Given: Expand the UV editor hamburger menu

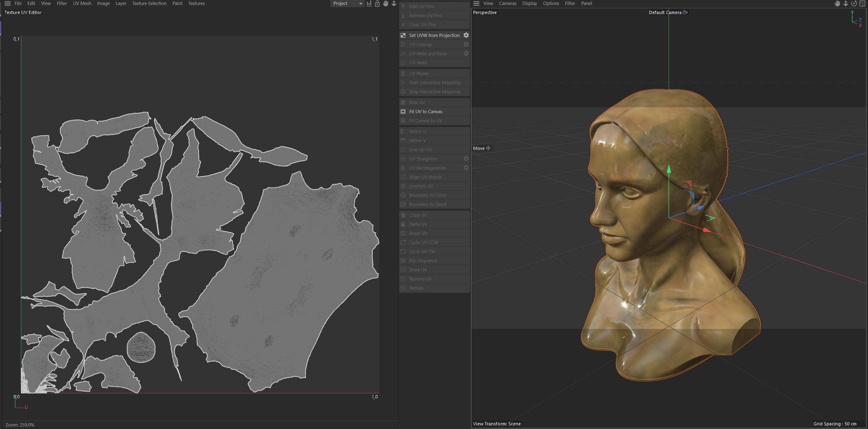Looking at the screenshot, I should (7, 3).
